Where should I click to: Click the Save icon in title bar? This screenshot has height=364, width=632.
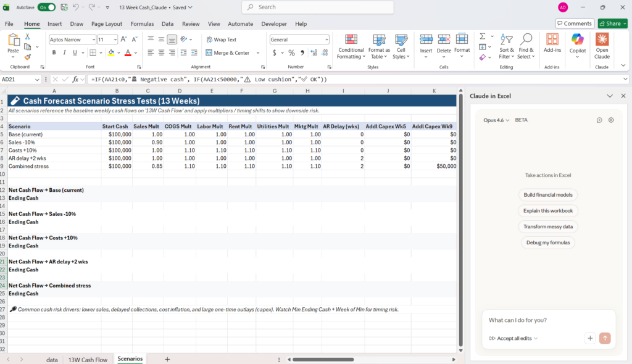point(64,7)
